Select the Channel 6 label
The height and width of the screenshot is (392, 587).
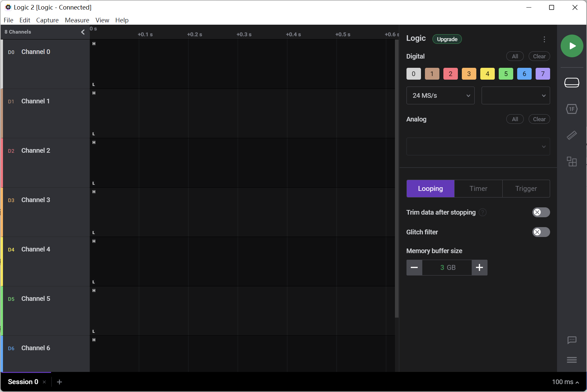pos(36,348)
